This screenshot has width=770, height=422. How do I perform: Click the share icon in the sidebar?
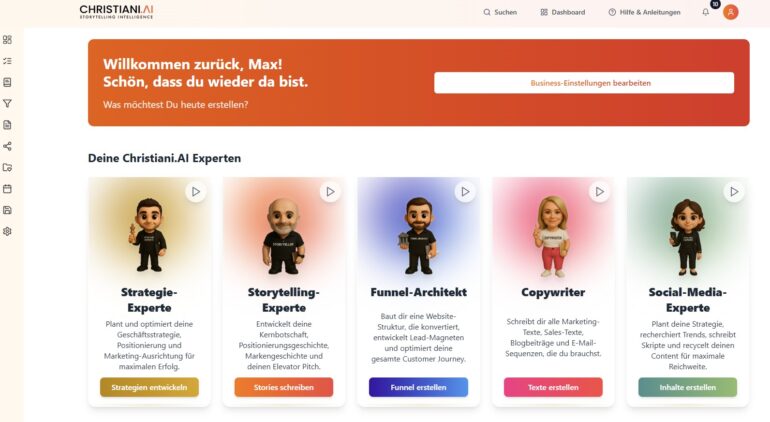7,146
